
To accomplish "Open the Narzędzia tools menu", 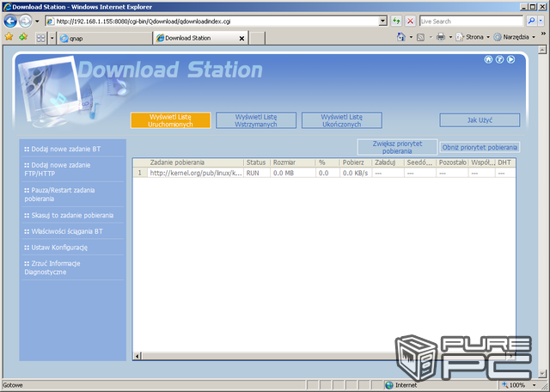I will [x=515, y=37].
